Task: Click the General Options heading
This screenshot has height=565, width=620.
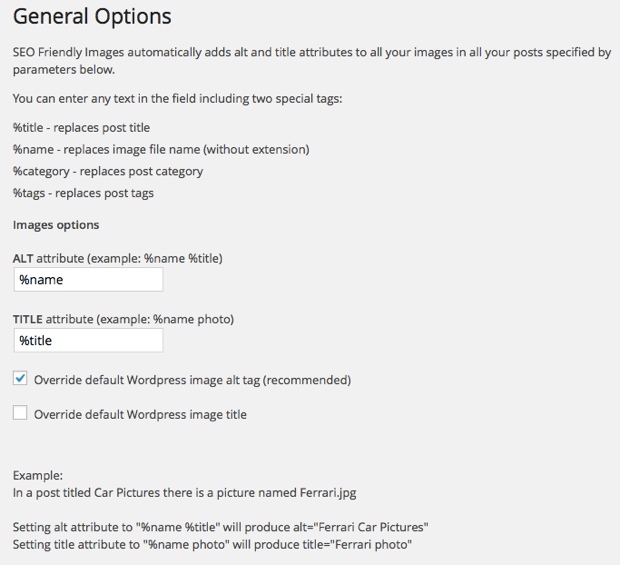Action: click(92, 17)
